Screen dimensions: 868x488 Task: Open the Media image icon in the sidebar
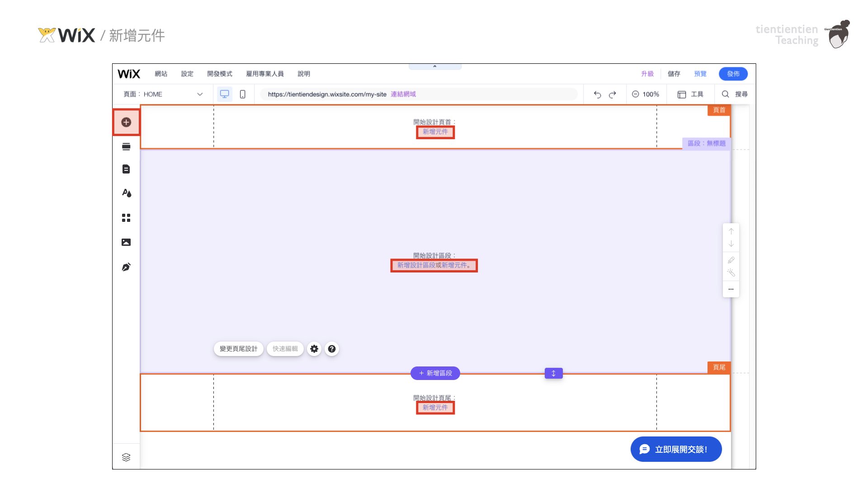tap(126, 242)
